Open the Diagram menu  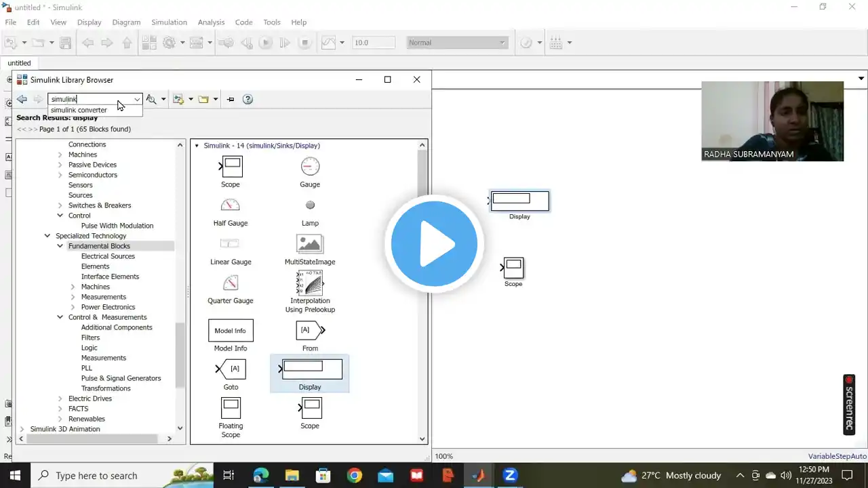pos(126,22)
